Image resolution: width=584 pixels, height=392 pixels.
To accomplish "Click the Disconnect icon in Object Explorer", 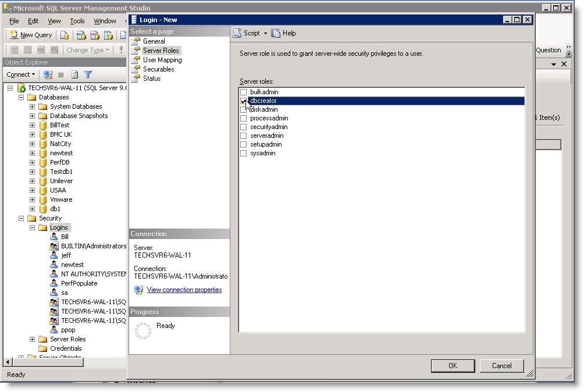I will point(48,74).
